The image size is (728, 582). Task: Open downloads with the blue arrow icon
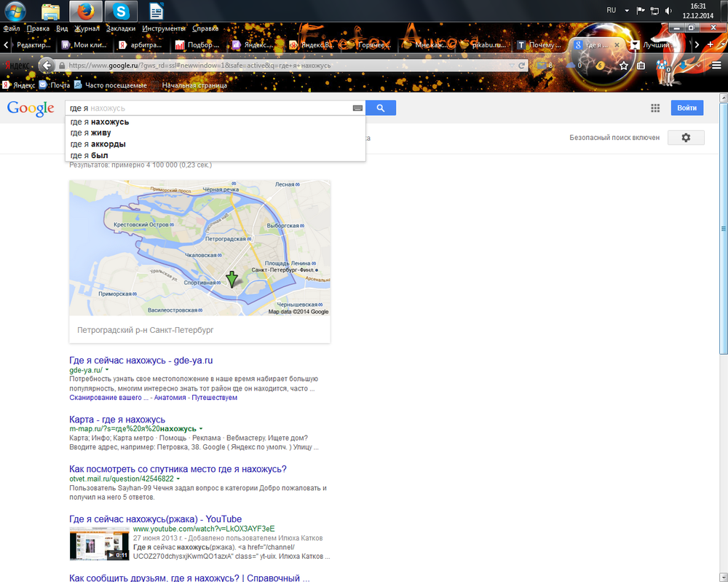tap(684, 66)
